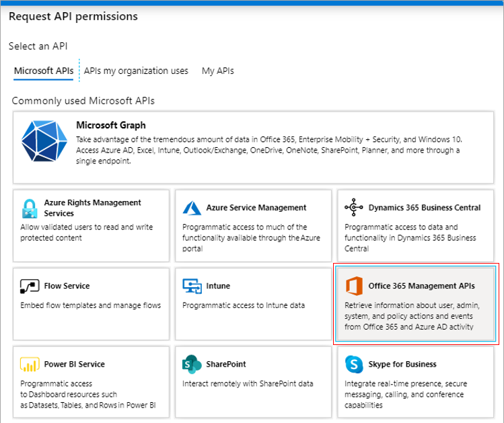Click the Power BI bar chart icon
The height and width of the screenshot is (423, 504).
[30, 364]
